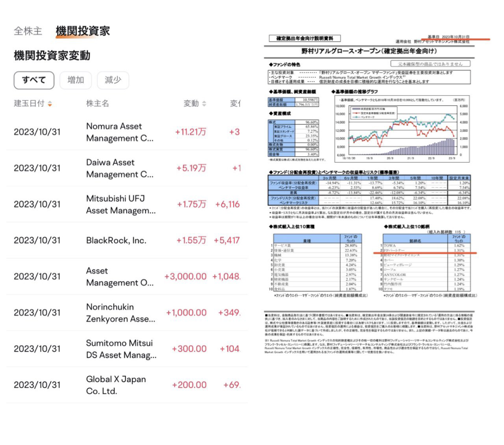Image resolution: width=504 pixels, height=445 pixels.
Task: Open the Nomura Asset Management row
Action: pos(120,132)
